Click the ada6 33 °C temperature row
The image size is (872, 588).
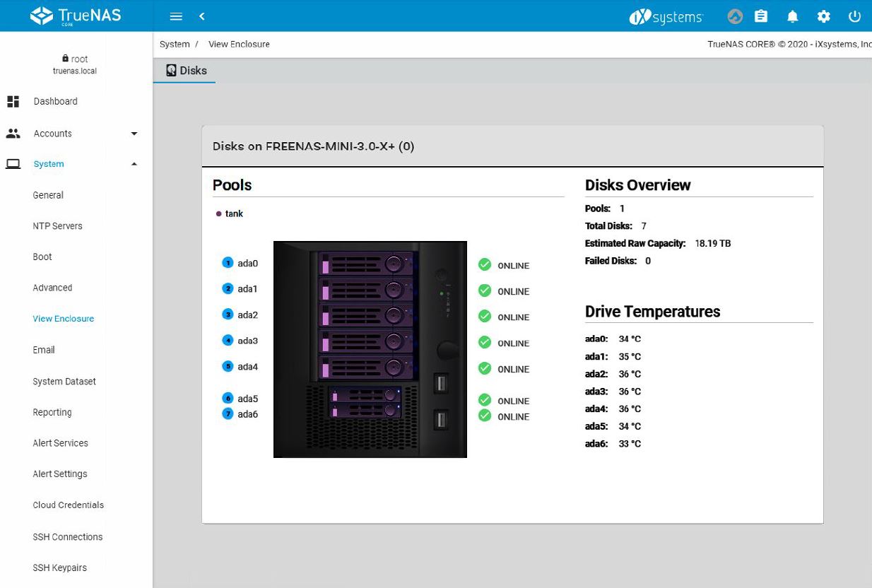coord(613,444)
